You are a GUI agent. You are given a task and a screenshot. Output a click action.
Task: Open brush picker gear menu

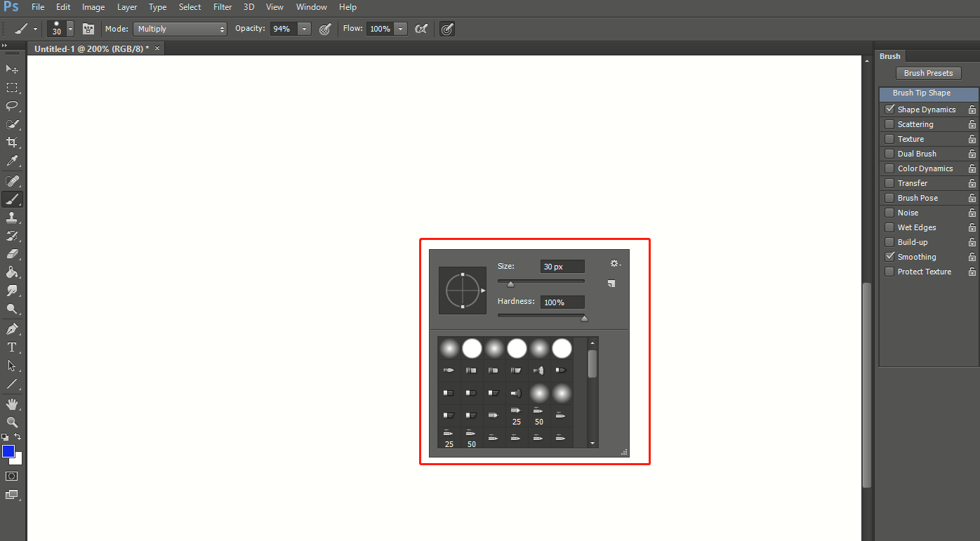(616, 264)
